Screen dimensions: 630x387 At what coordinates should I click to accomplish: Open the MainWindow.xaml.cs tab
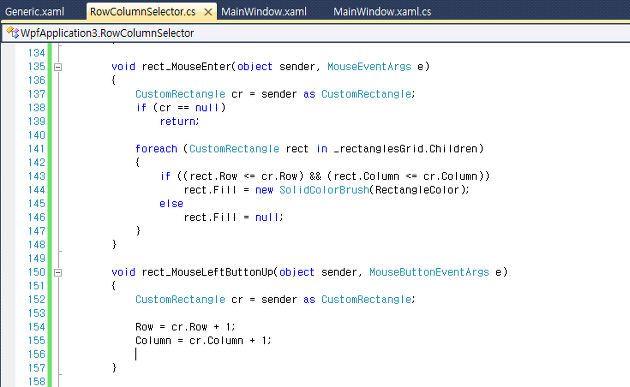coord(382,12)
